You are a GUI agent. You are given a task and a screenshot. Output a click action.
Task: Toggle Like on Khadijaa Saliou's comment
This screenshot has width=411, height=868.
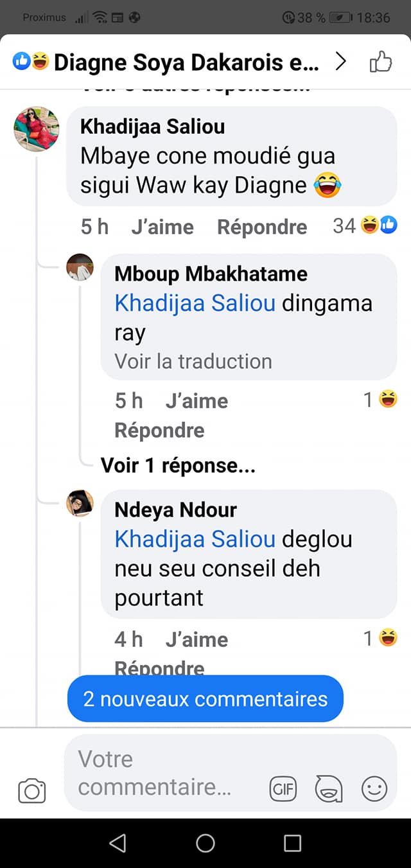click(x=162, y=226)
